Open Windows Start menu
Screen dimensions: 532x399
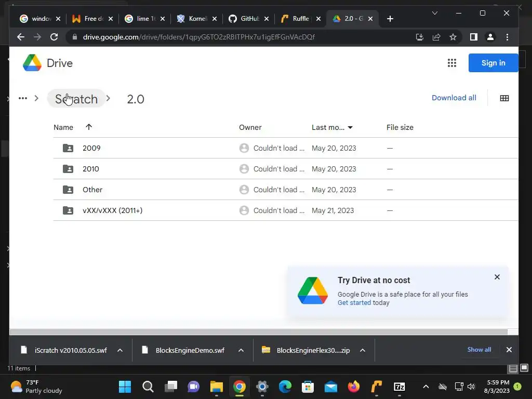[125, 387]
